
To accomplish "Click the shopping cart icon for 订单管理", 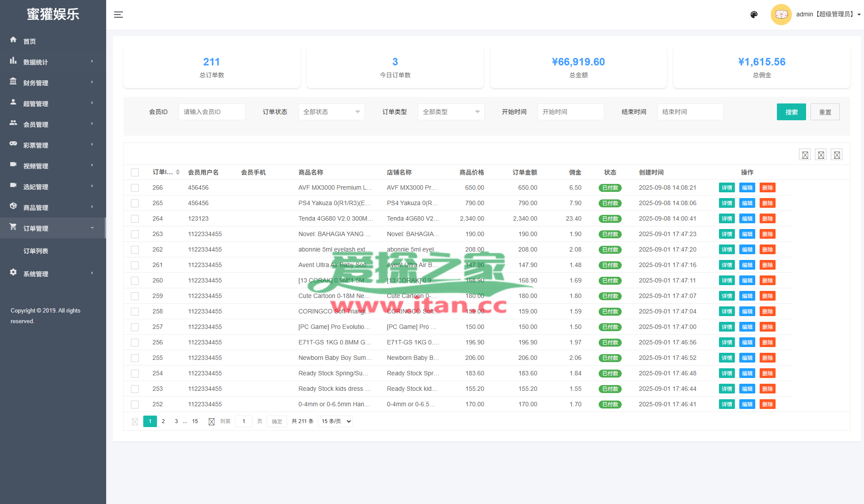I will click(x=13, y=227).
